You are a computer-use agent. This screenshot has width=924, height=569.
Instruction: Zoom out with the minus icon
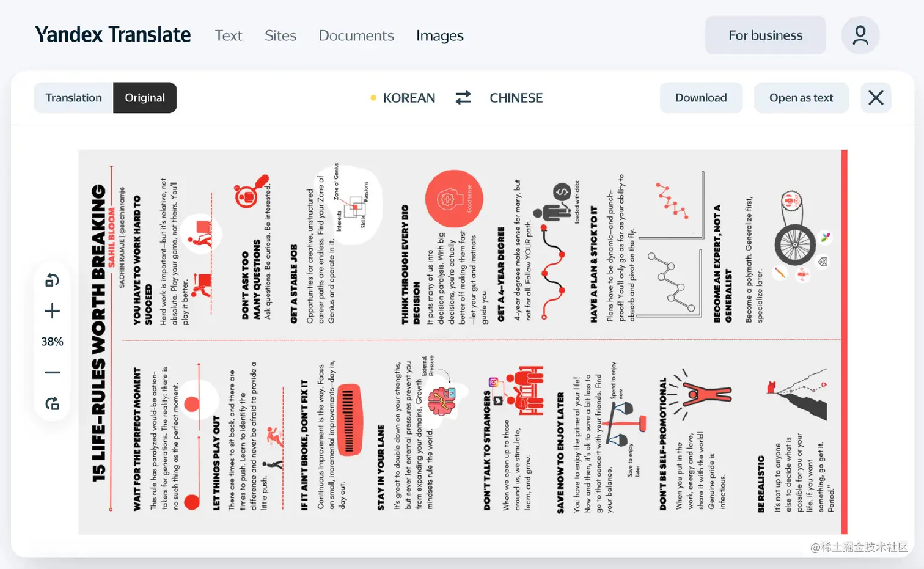[52, 372]
